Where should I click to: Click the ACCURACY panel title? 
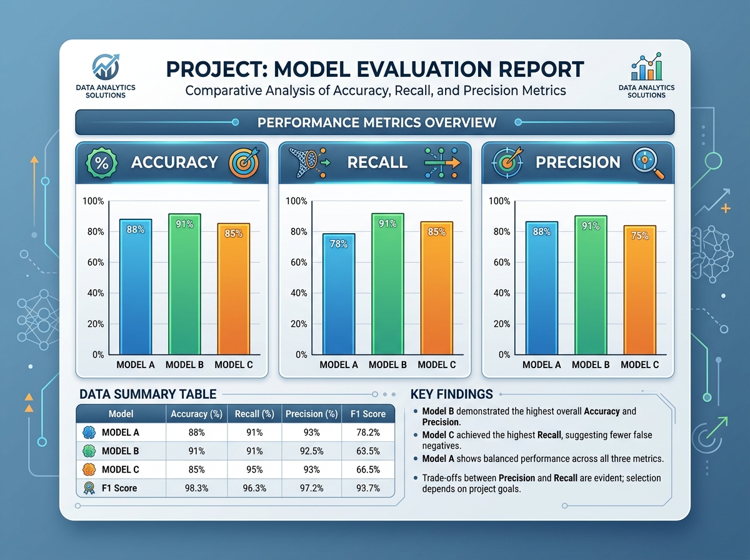click(174, 162)
